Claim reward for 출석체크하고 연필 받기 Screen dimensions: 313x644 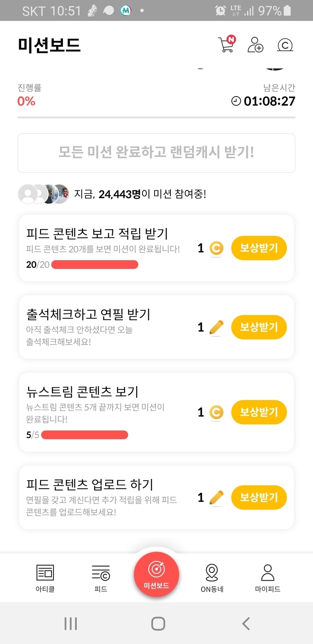[x=259, y=327]
